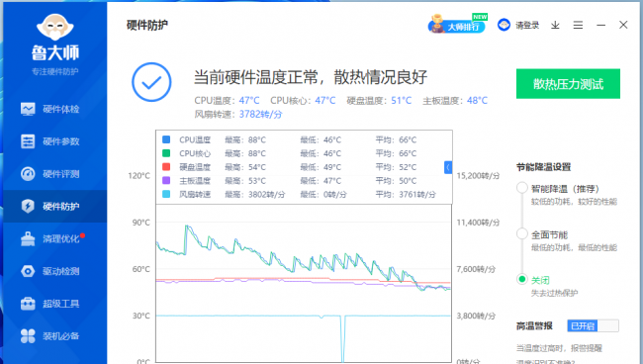Open 驱动检测 in the sidebar
The width and height of the screenshot is (643, 364).
(x=55, y=271)
